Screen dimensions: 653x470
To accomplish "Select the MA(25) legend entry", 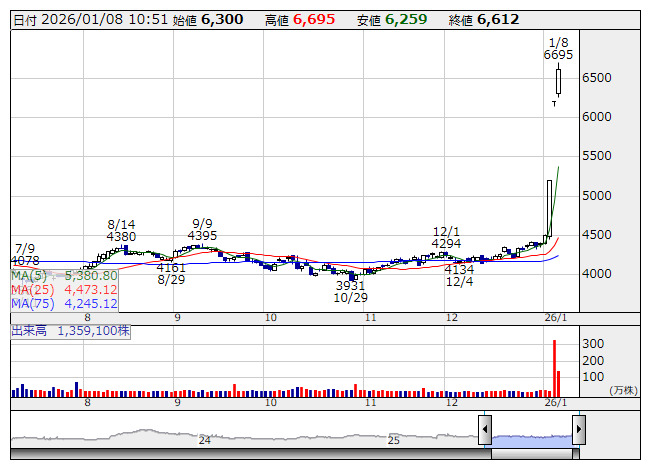I will [x=64, y=289].
